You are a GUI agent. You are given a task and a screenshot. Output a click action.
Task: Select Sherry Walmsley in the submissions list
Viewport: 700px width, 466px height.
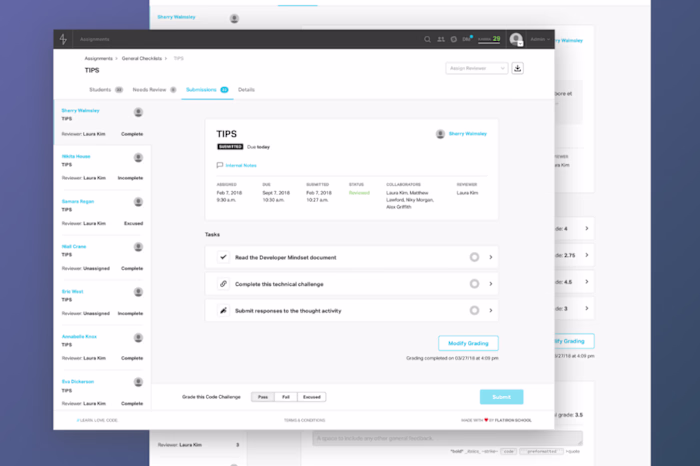(x=102, y=122)
